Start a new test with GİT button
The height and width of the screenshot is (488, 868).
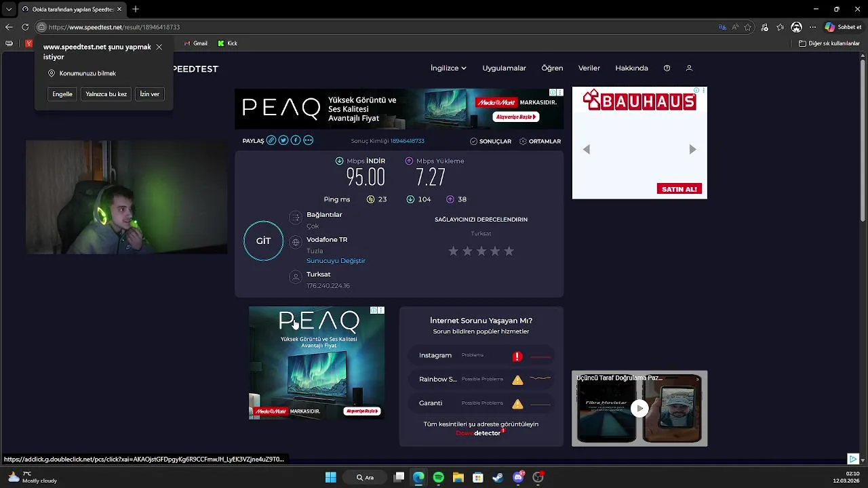tap(263, 241)
